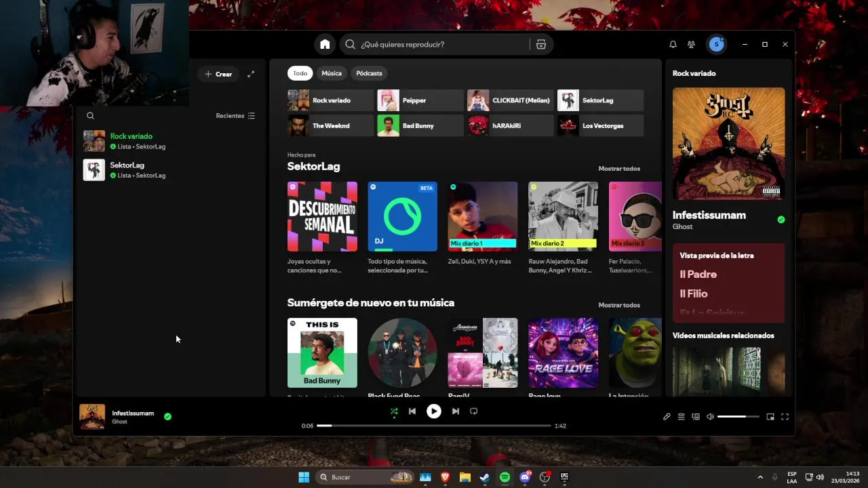Select the Todo filter chip
Viewport: 868px width, 488px height.
click(300, 73)
